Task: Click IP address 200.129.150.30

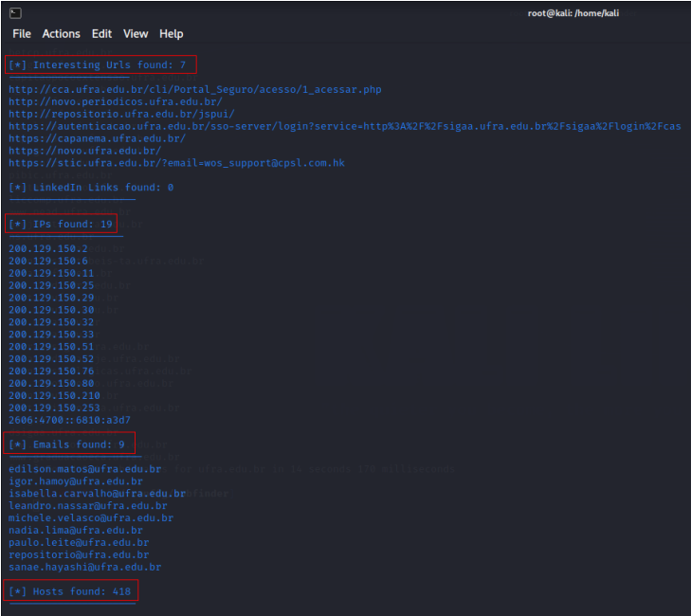Action: pos(51,310)
